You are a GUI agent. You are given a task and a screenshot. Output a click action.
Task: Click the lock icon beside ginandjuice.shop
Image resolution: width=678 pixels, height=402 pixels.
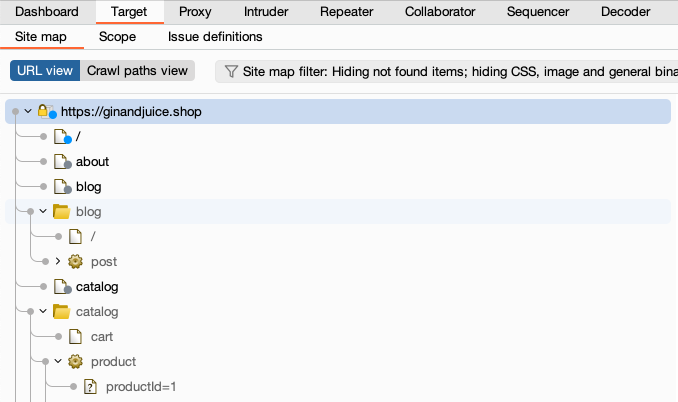click(45, 111)
